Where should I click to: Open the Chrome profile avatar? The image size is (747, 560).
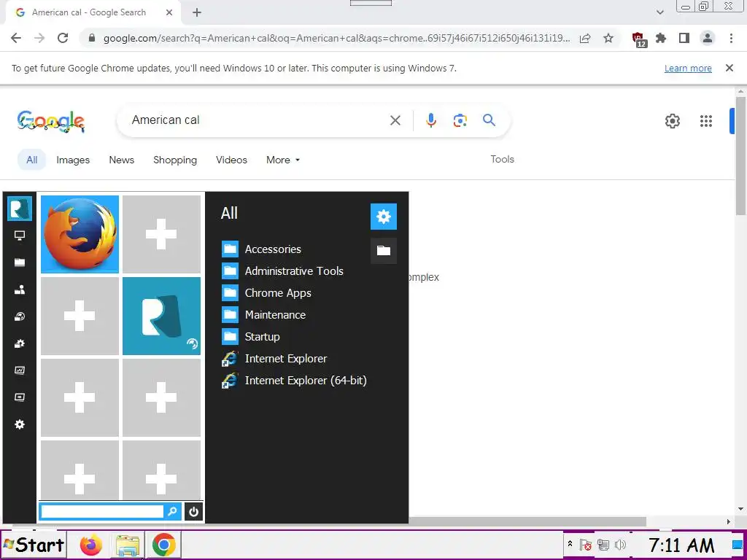pyautogui.click(x=708, y=38)
